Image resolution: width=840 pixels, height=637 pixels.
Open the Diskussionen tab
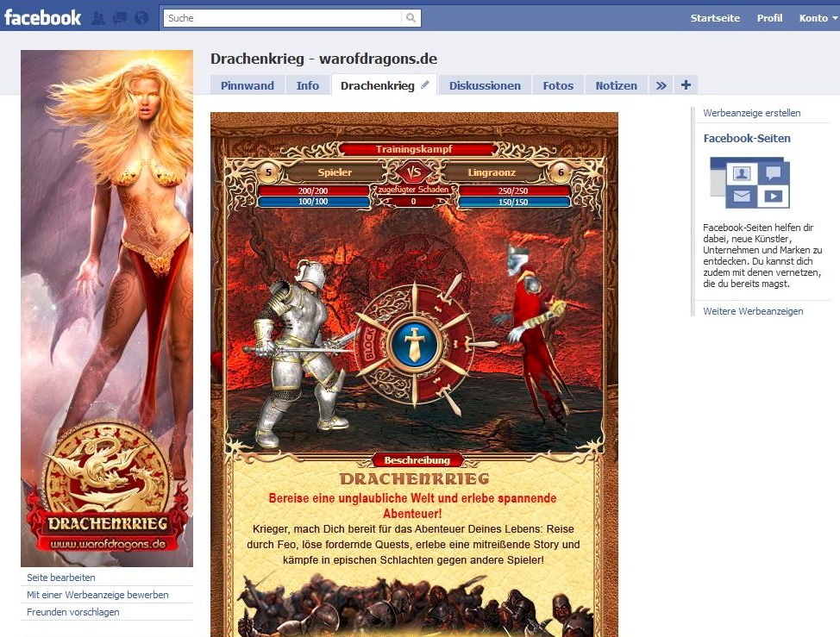(x=485, y=85)
